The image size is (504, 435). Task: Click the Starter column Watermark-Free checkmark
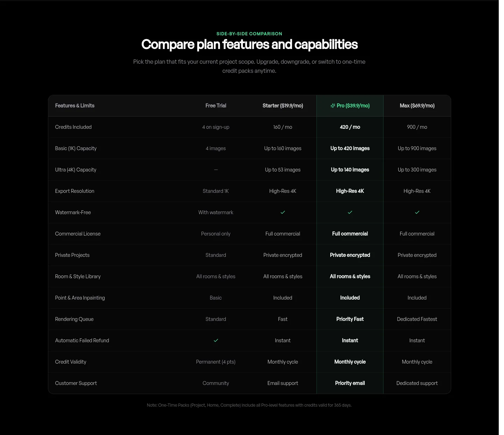(283, 212)
